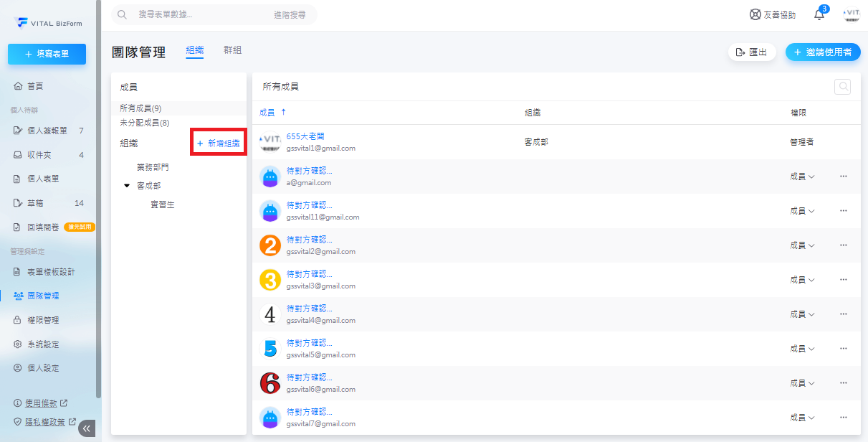This screenshot has height=442, width=868.
Task: Sort members by 成員 column arrow
Action: 283,113
